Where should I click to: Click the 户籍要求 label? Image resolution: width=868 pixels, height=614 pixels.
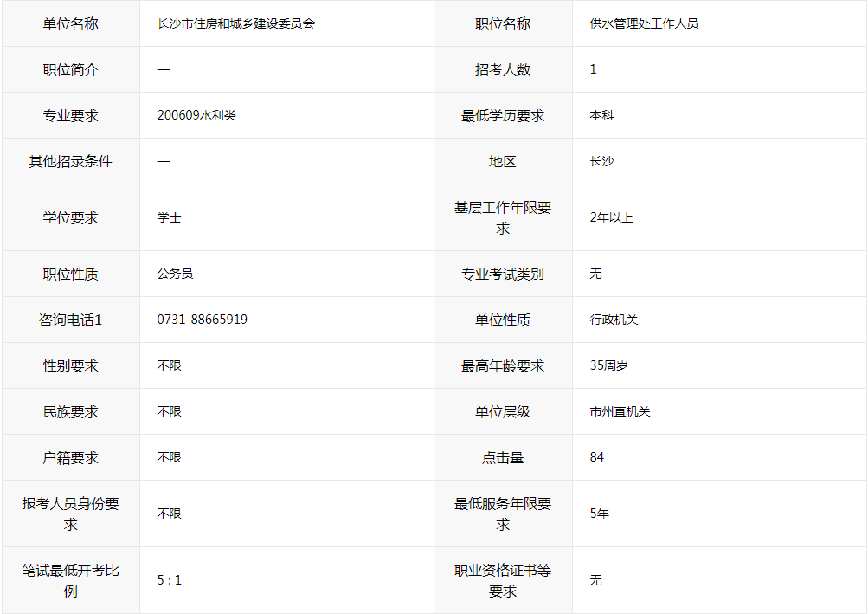point(71,458)
